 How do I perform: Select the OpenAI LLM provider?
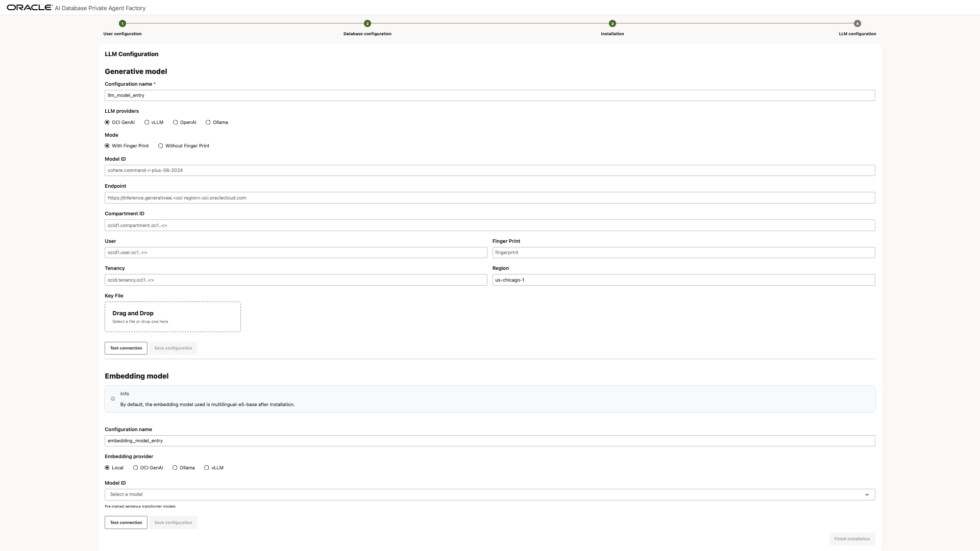[x=175, y=122]
